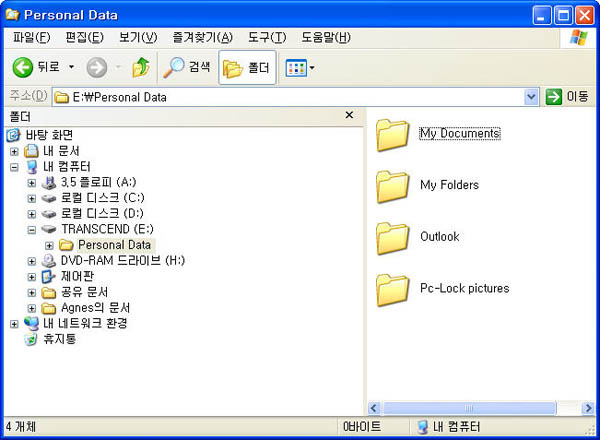Select the 내 컴퓨터 computer icon
The image size is (600, 440).
point(31,167)
